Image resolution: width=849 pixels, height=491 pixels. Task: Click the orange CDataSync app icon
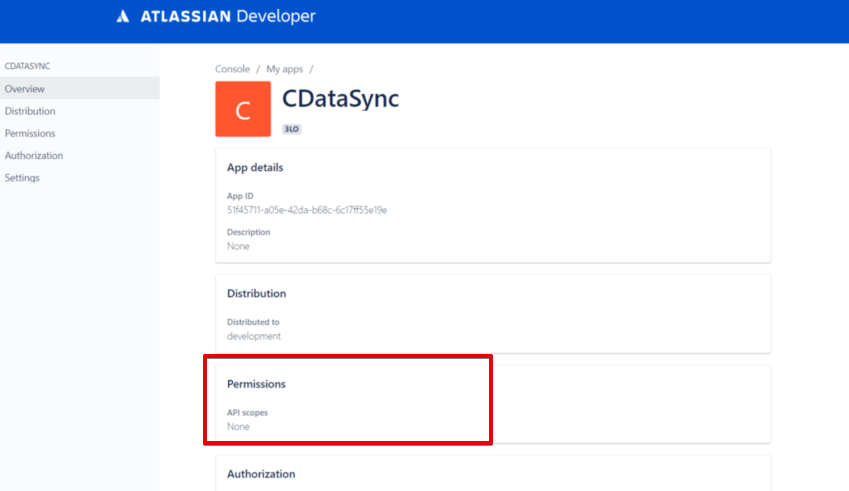[242, 109]
